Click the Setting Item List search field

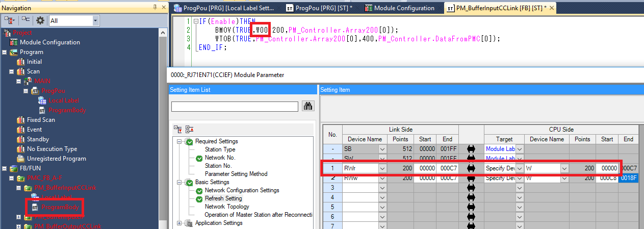[x=235, y=107]
